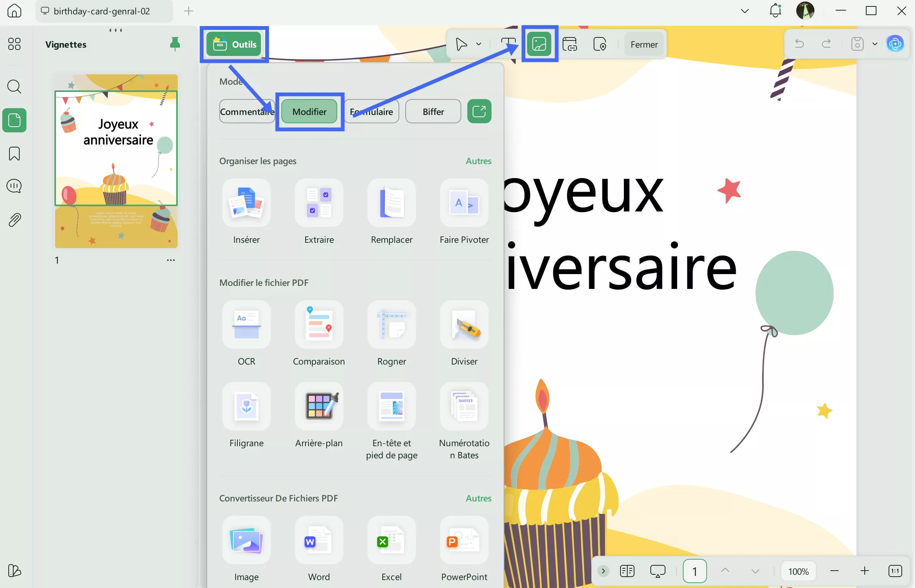Open the search panel in the left sidebar
Image resolution: width=915 pixels, height=588 pixels.
tap(14, 87)
